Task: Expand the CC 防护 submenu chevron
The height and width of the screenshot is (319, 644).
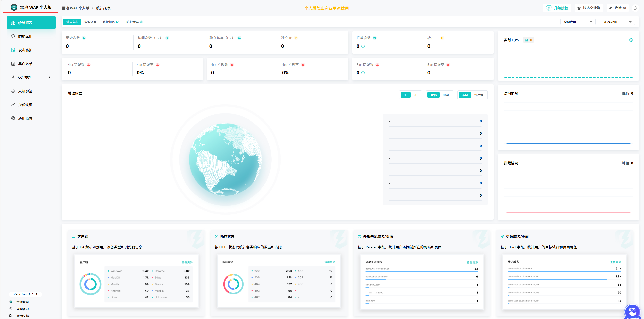Action: pyautogui.click(x=49, y=77)
